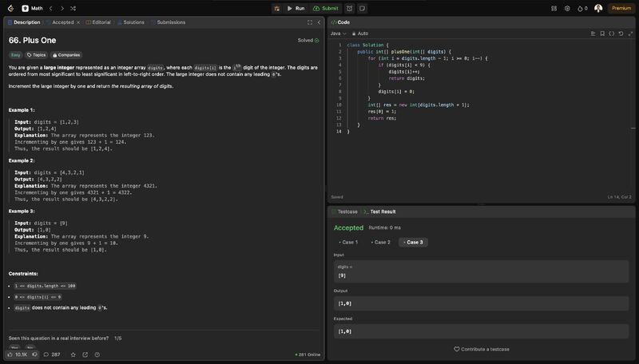
Task: Open the 287 comments
Action: (x=52, y=354)
